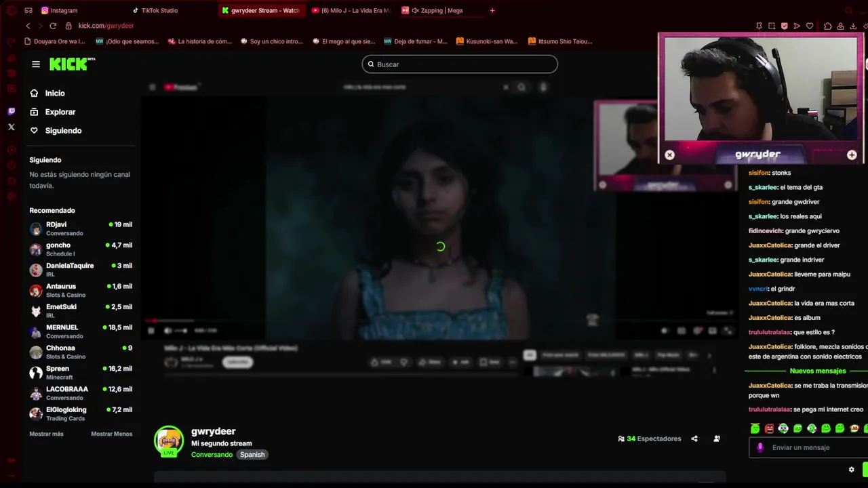
Task: Share the gwrydeer stream
Action: (x=694, y=439)
